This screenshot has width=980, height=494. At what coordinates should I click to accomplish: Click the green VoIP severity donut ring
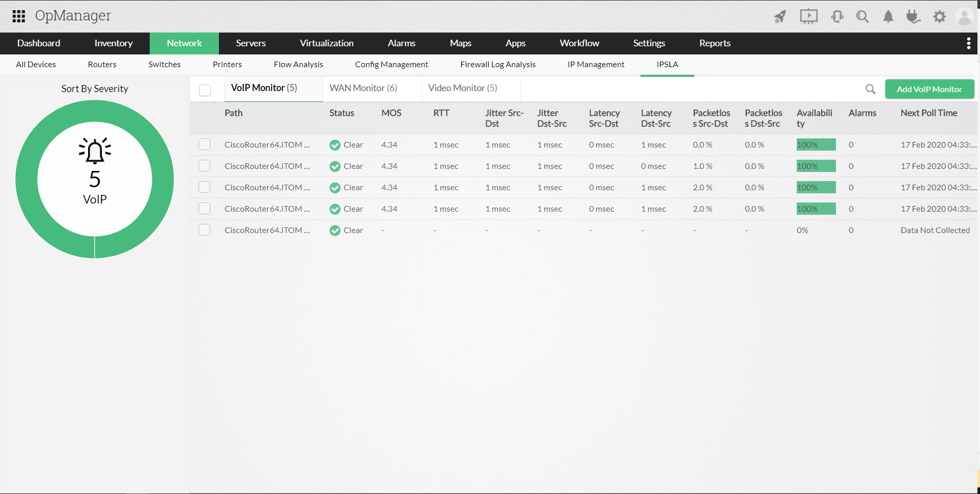[26, 179]
